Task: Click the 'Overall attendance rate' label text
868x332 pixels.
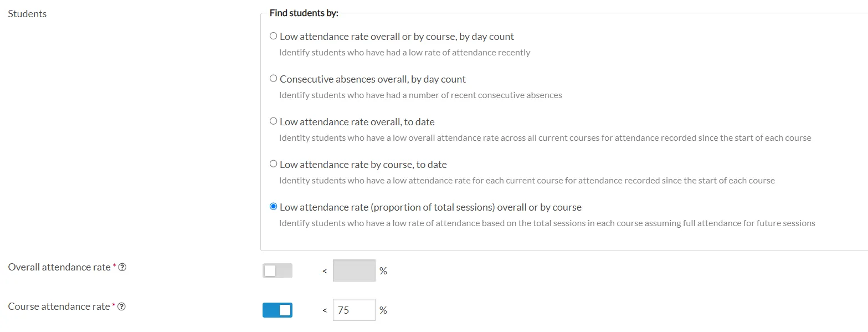Action: (x=59, y=267)
